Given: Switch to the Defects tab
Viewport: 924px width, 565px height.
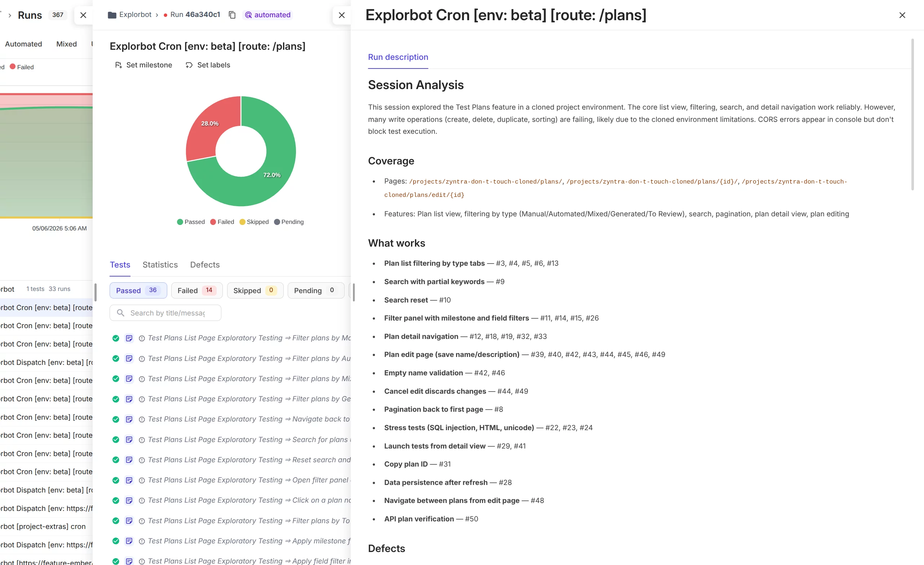Looking at the screenshot, I should coord(205,265).
